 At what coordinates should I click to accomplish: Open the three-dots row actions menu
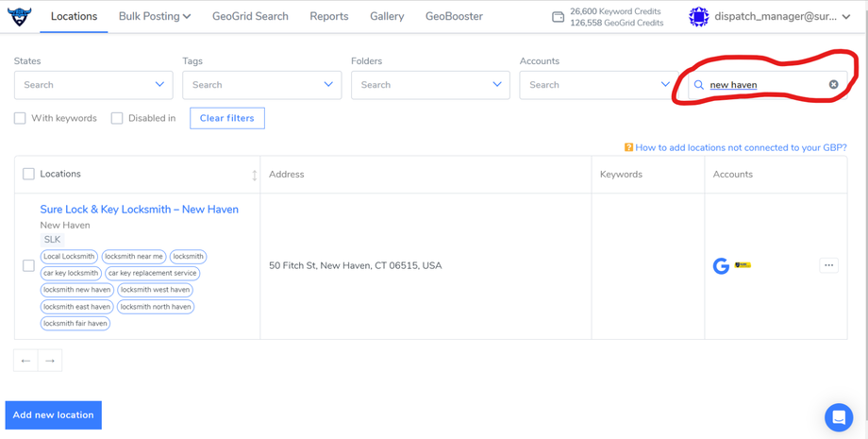tap(828, 265)
